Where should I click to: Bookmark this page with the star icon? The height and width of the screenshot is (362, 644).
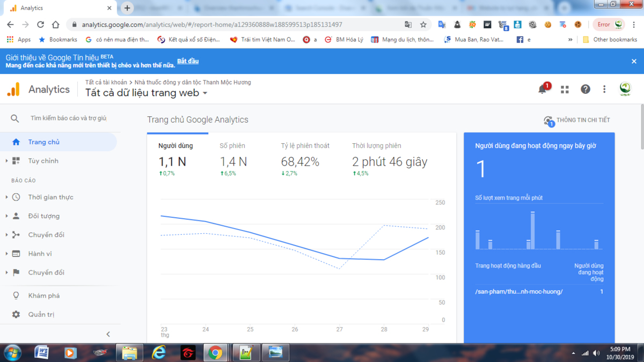[423, 25]
